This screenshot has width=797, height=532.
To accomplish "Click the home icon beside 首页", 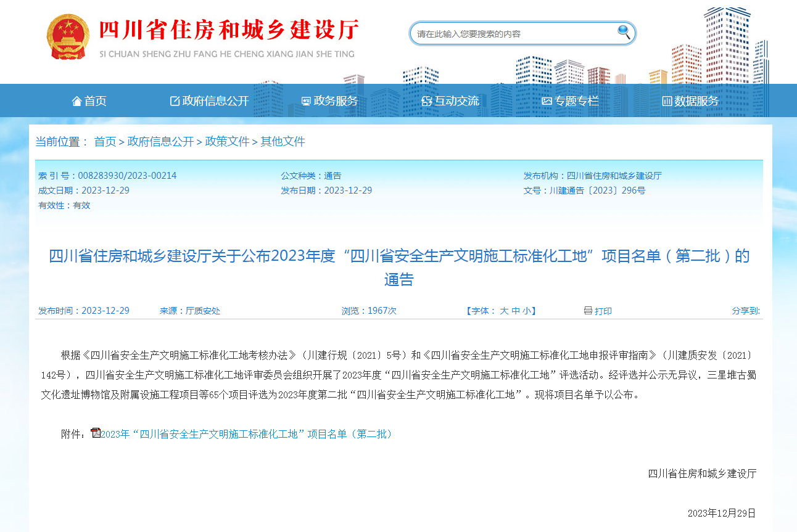I will [77, 101].
